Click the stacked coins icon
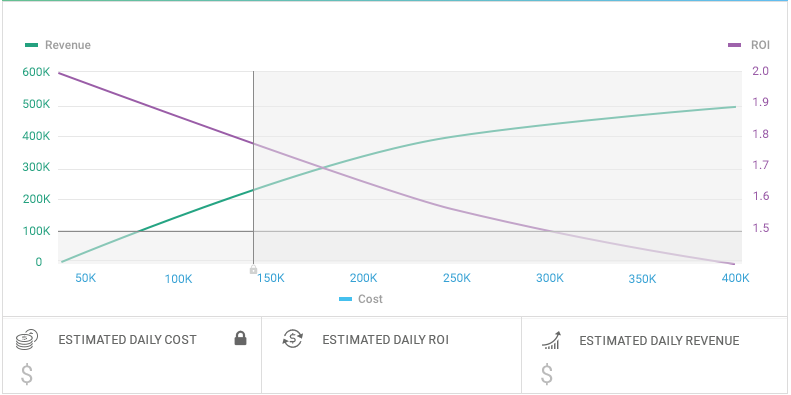The height and width of the screenshot is (395, 791). [26, 340]
